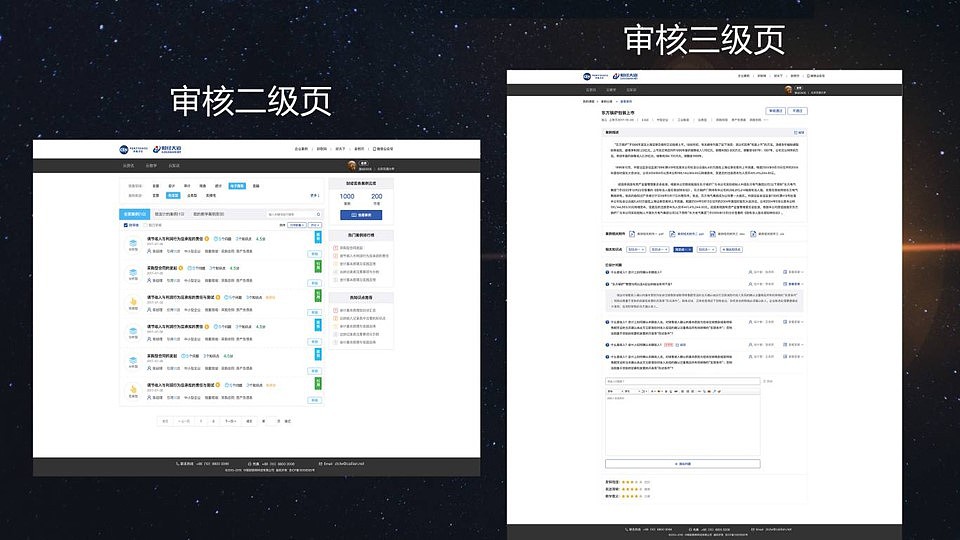Click yellow hand icon of third case row

[x=133, y=301]
